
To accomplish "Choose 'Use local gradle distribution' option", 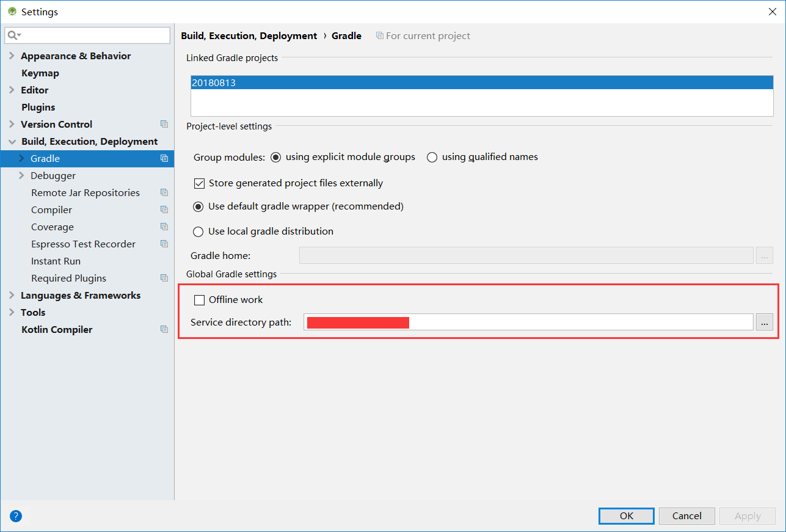I will click(x=198, y=231).
